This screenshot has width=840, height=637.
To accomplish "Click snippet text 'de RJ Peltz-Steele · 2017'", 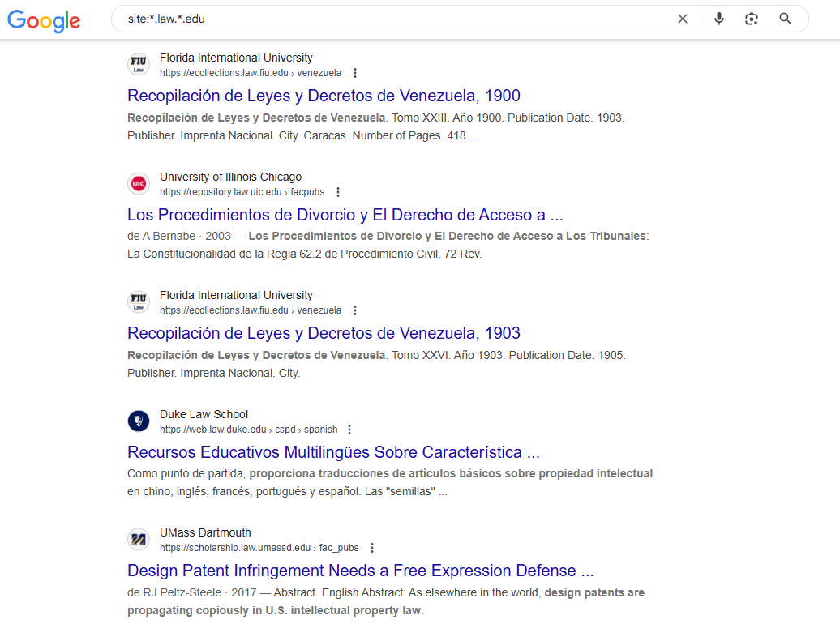I will 192,592.
